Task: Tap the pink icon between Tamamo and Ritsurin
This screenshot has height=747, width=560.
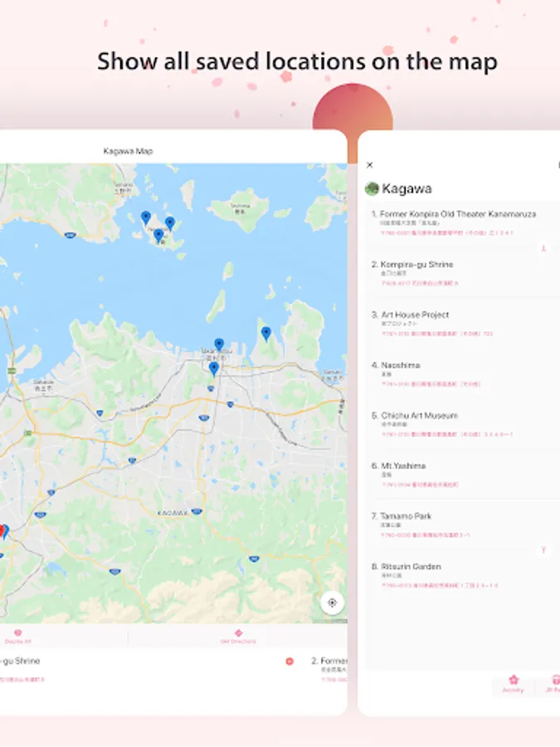Action: click(x=543, y=550)
